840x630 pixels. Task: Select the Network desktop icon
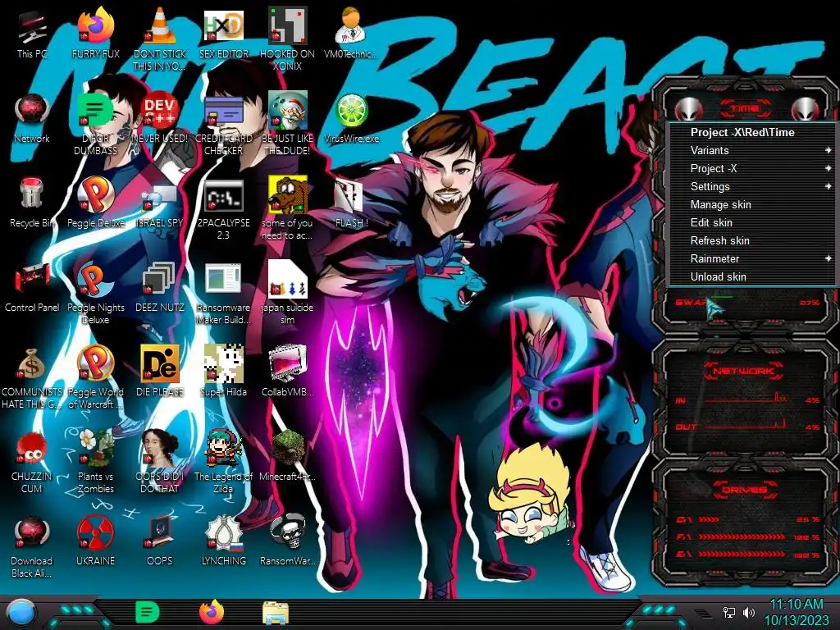click(32, 119)
